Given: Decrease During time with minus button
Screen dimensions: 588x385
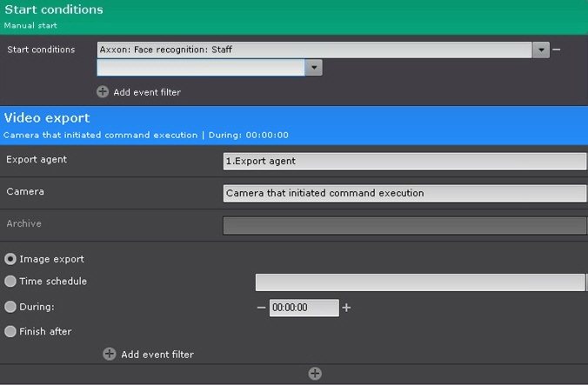Looking at the screenshot, I should click(x=261, y=308).
